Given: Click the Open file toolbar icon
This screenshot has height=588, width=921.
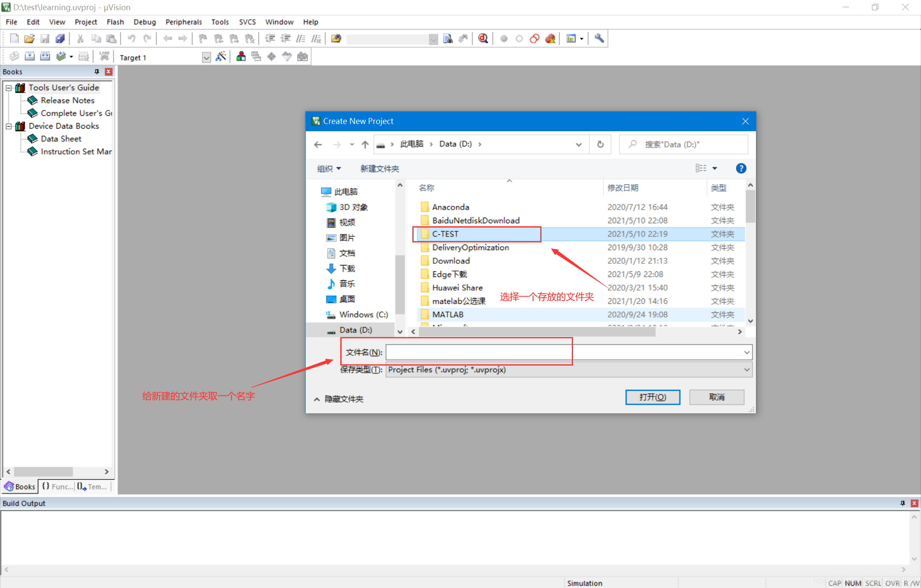Looking at the screenshot, I should tap(29, 39).
